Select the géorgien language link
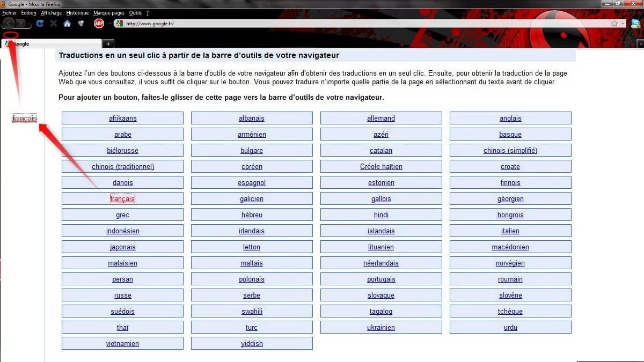Screen dimensions: 644x362 coord(510,199)
